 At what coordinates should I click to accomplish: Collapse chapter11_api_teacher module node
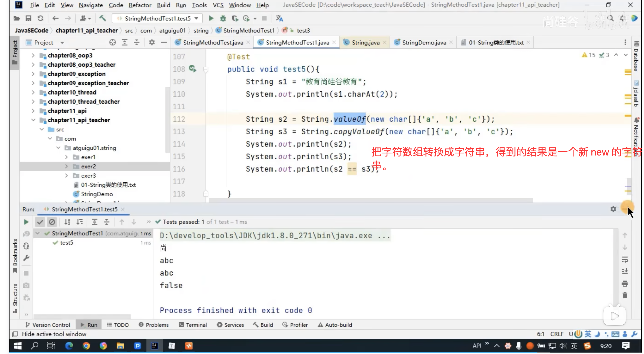tap(33, 120)
